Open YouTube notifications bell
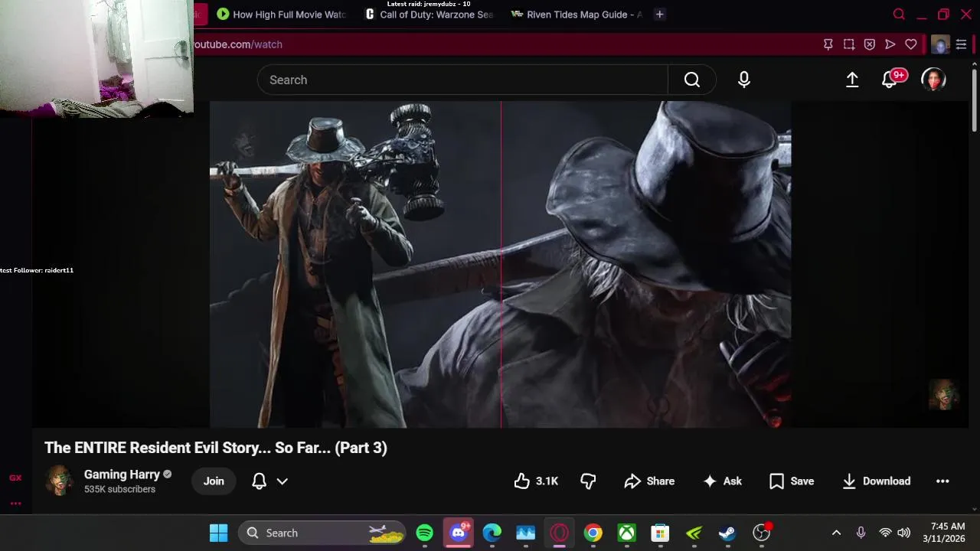The width and height of the screenshot is (980, 551). (x=890, y=80)
